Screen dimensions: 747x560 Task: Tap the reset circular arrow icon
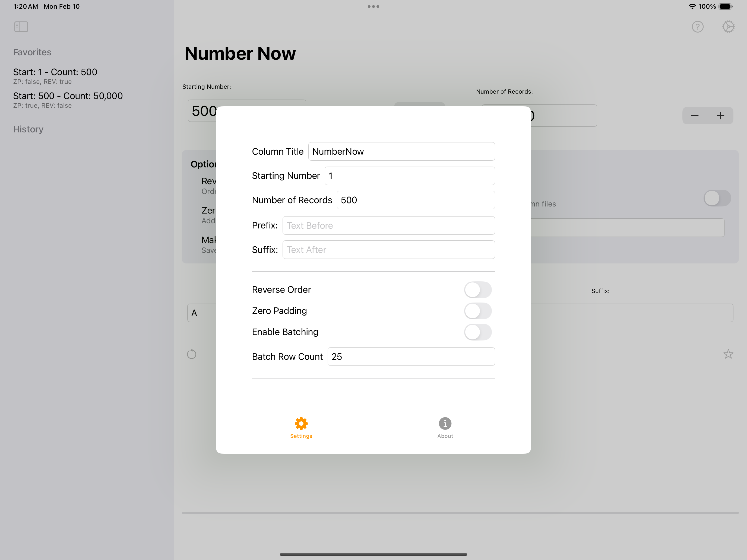(191, 354)
